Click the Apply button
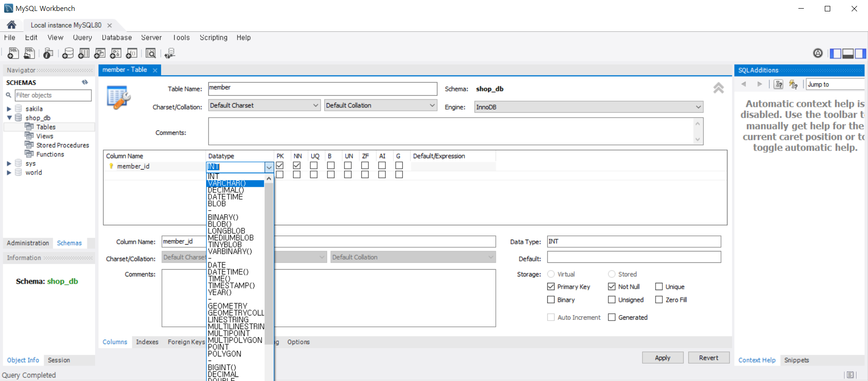The height and width of the screenshot is (381, 868). pos(662,358)
